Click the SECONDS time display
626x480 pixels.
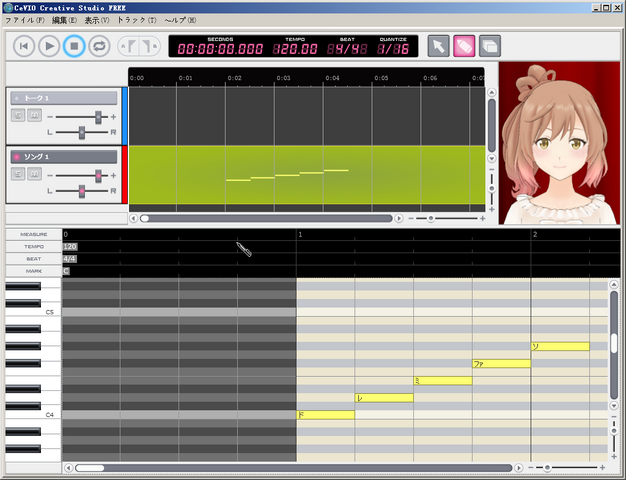(220, 49)
